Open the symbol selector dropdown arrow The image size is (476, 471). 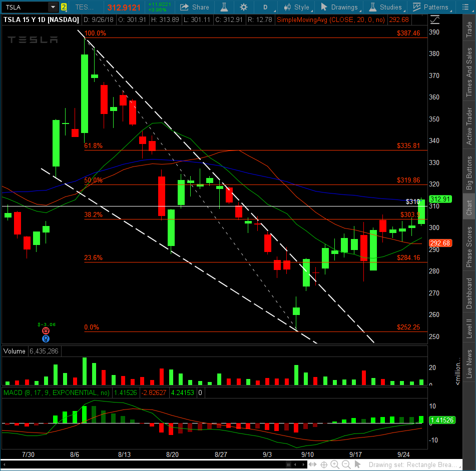[53, 7]
